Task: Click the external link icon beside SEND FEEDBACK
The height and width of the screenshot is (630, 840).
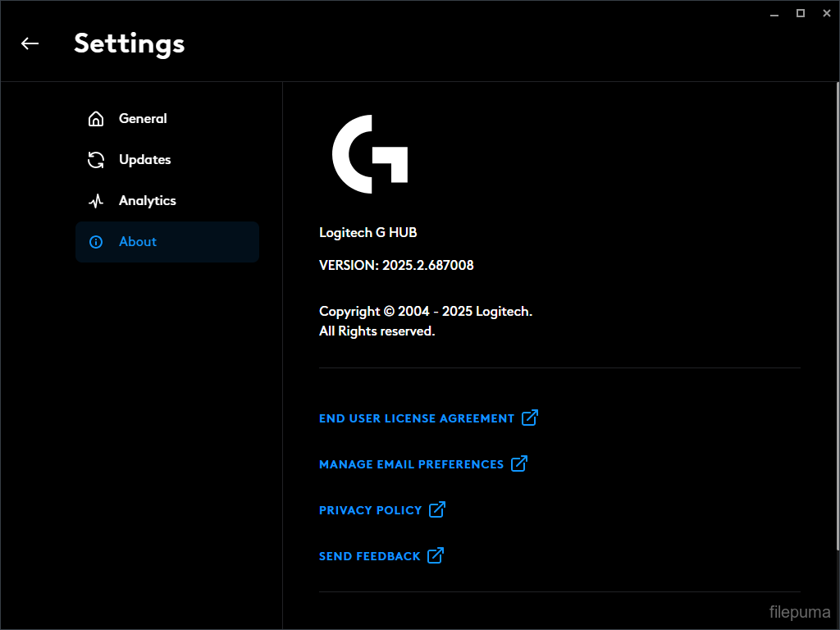Action: tap(436, 555)
